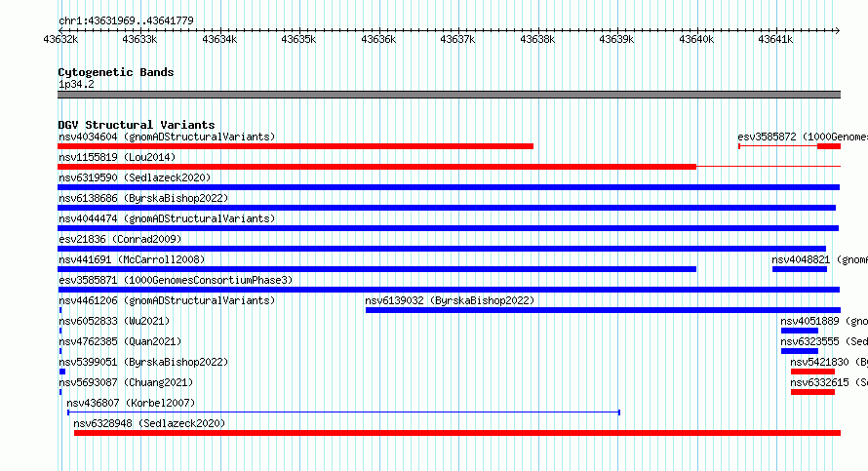This screenshot has height=471, width=868.
Task: Open the nsv5421830 variant label
Action: (829, 362)
